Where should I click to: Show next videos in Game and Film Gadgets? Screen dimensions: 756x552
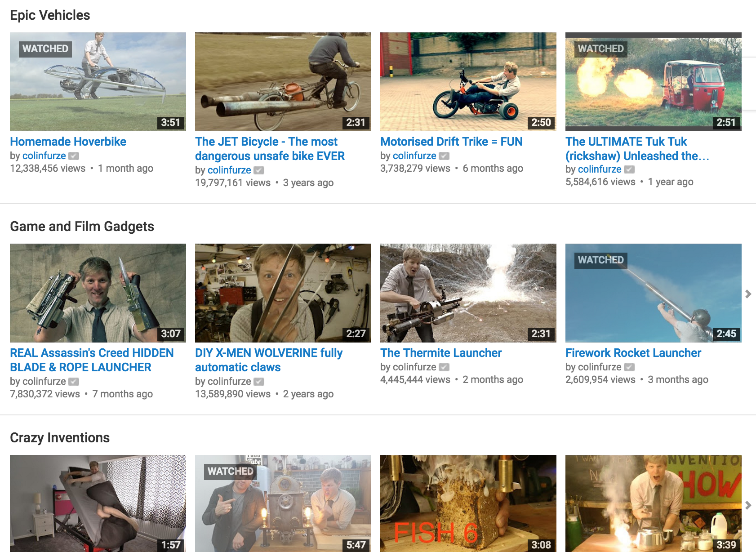coord(748,294)
